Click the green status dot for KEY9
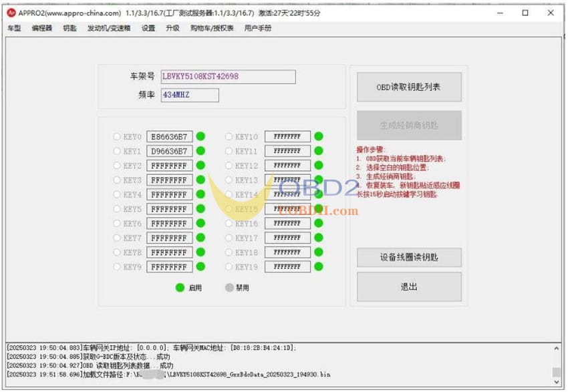 click(200, 266)
